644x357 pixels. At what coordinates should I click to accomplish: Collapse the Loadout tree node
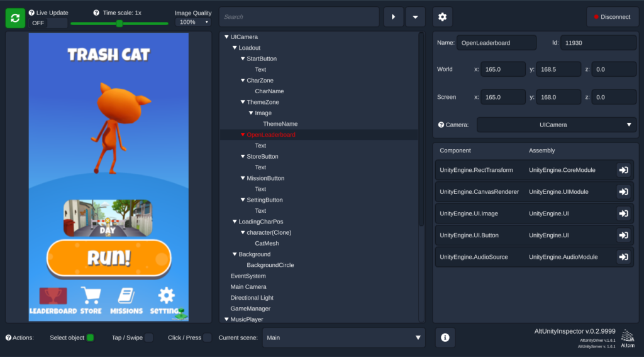(x=235, y=48)
